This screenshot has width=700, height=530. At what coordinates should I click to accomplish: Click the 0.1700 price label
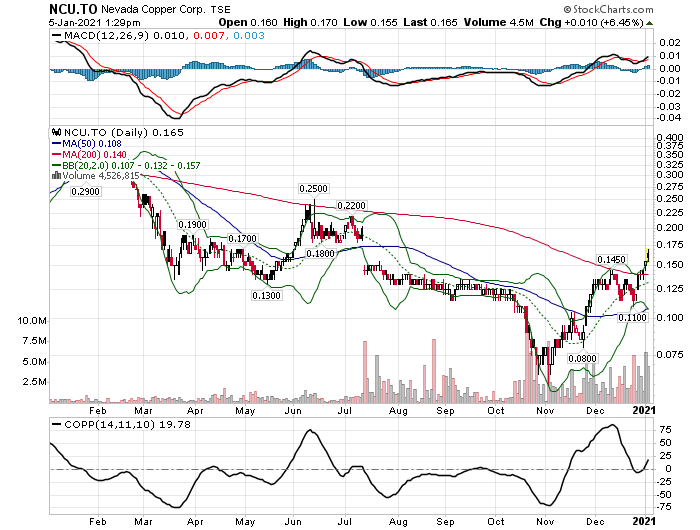tap(242, 239)
